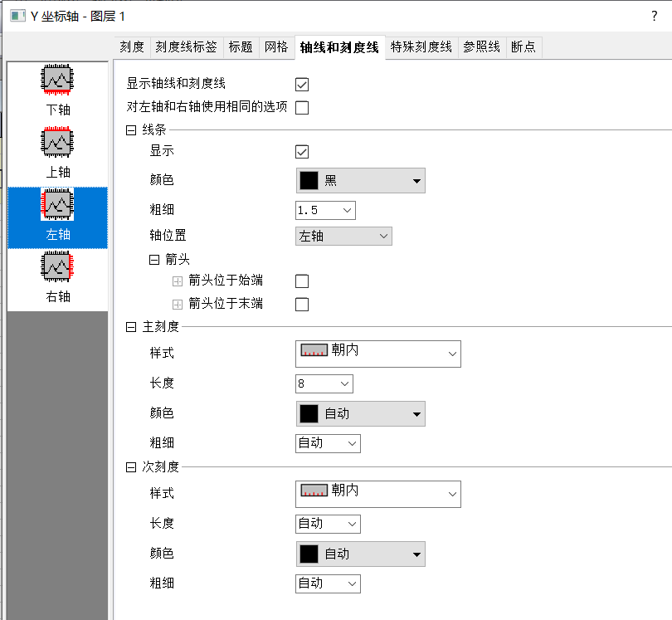The height and width of the screenshot is (620, 672).
Task: Collapse the 主刻度 section
Action: pos(130,326)
